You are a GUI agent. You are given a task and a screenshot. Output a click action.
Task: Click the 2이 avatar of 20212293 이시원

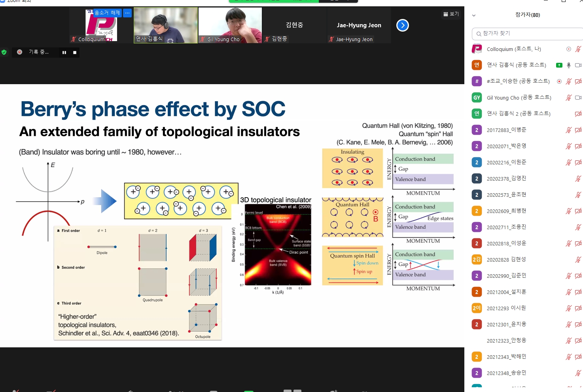point(477,308)
